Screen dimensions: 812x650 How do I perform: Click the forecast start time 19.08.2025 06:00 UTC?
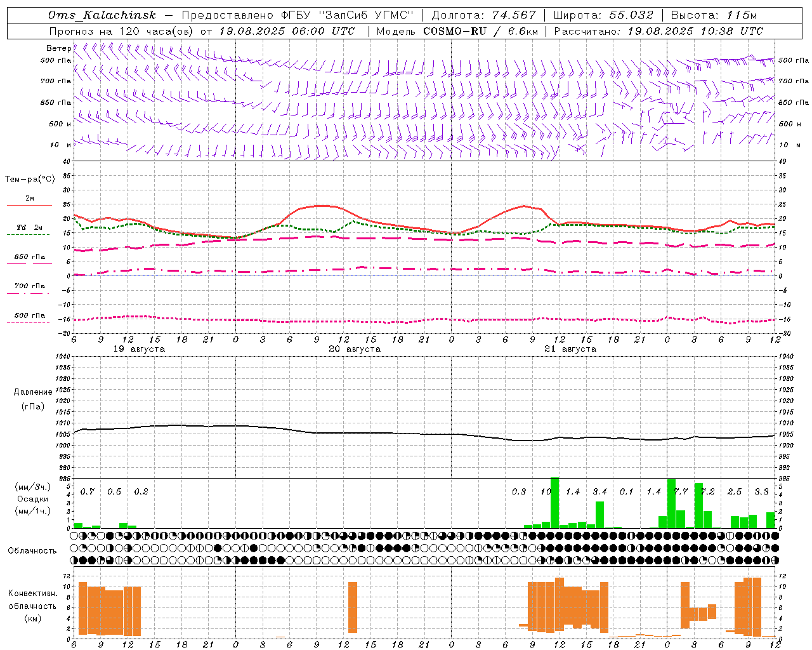[287, 31]
